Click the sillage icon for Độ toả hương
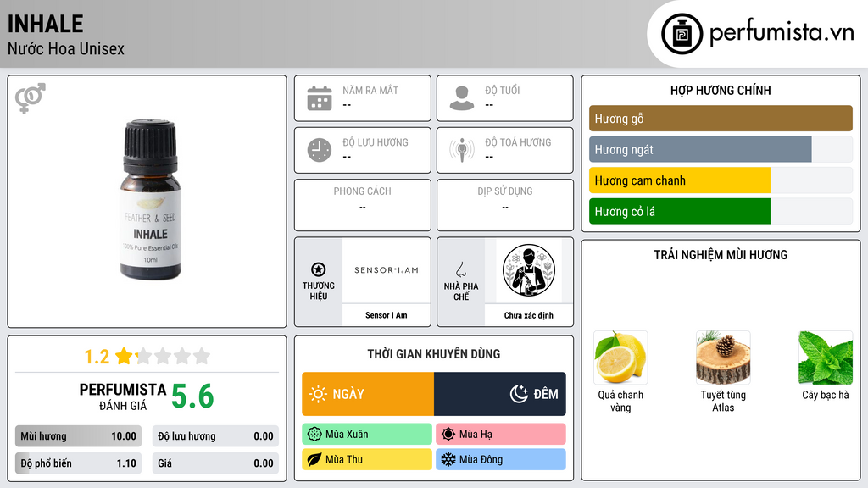The width and height of the screenshot is (868, 488). coord(462,150)
